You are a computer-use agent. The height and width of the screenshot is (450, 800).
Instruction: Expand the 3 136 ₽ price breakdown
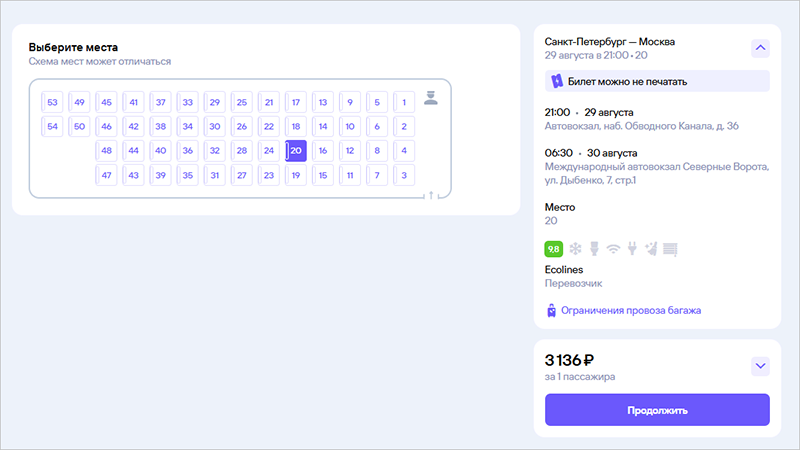pos(760,366)
